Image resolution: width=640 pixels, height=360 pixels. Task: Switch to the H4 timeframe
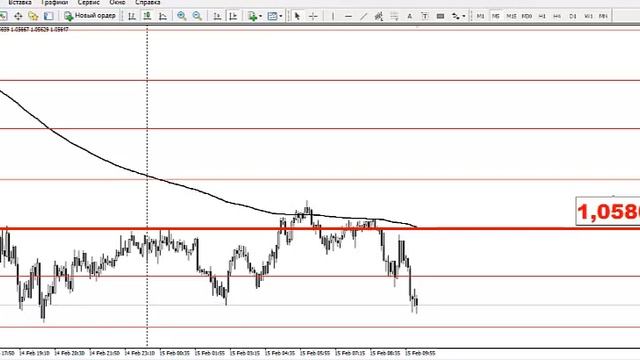(557, 16)
